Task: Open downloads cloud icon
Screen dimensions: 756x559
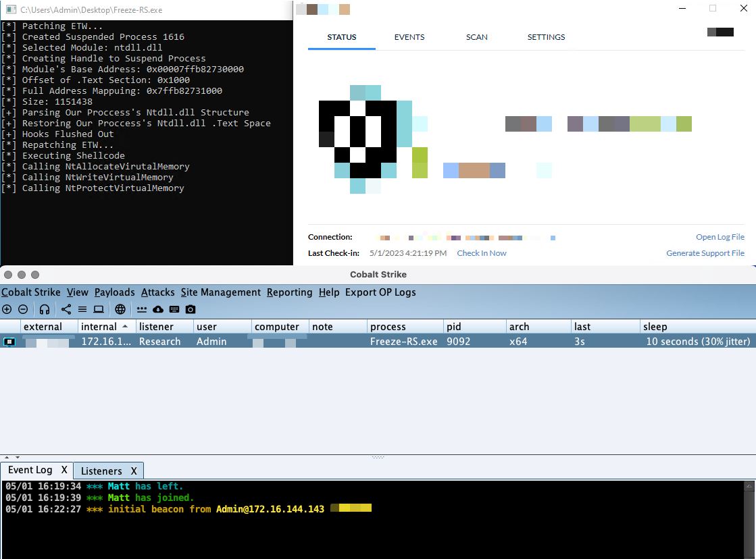Action: click(158, 309)
